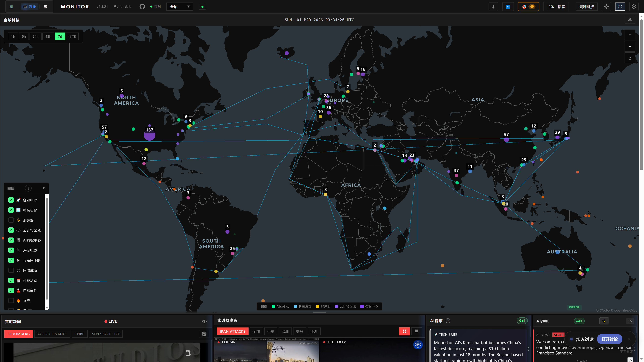Open the 全球 region dropdown

coord(179,7)
